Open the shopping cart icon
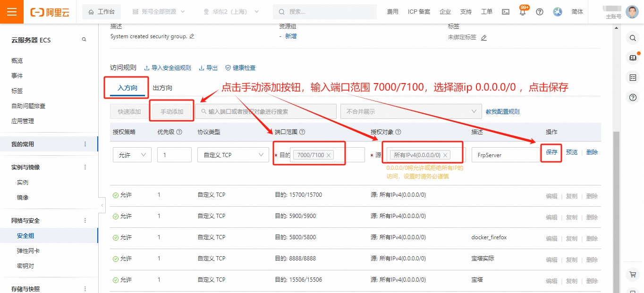The height and width of the screenshot is (293, 644). [633, 274]
